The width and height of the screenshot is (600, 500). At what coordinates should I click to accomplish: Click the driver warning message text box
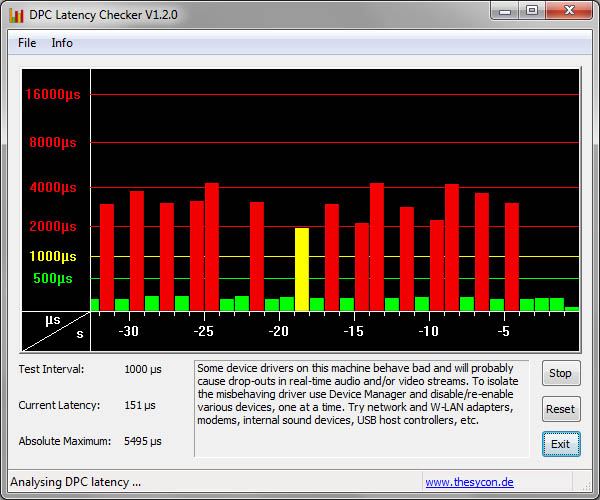[362, 409]
